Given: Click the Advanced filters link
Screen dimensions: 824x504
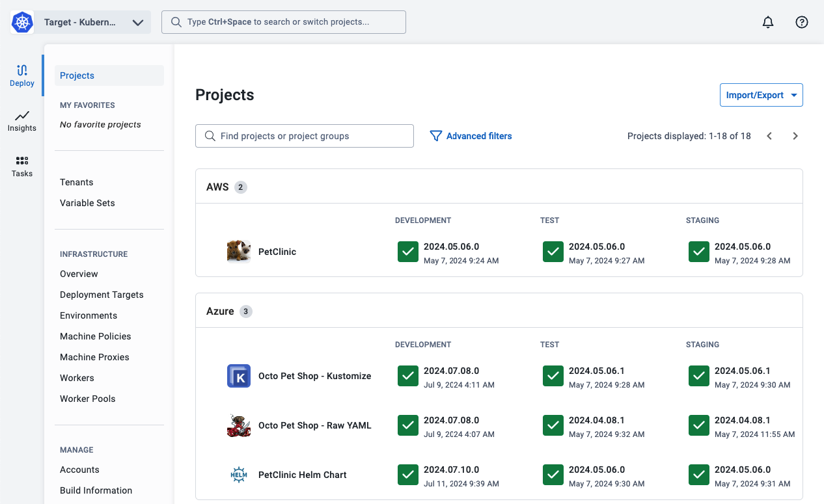Looking at the screenshot, I should [x=479, y=136].
